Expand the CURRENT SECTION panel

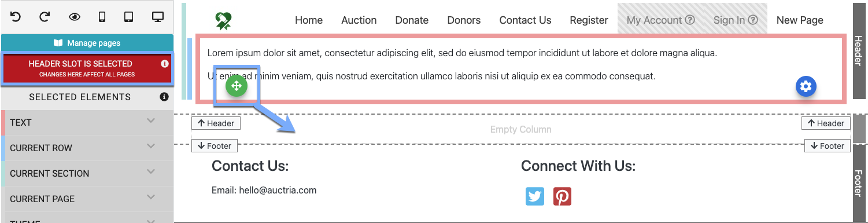coord(87,173)
